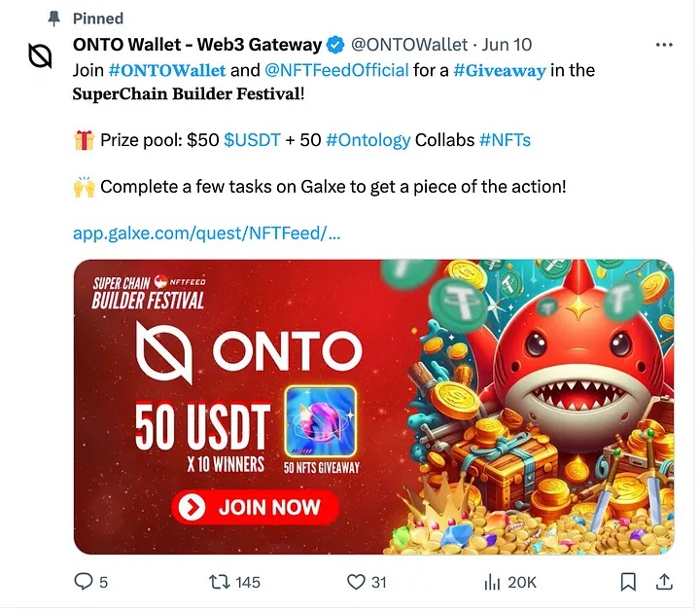The height and width of the screenshot is (611, 700).
Task: Follow the #Giveaway hashtag link
Action: coord(500,71)
